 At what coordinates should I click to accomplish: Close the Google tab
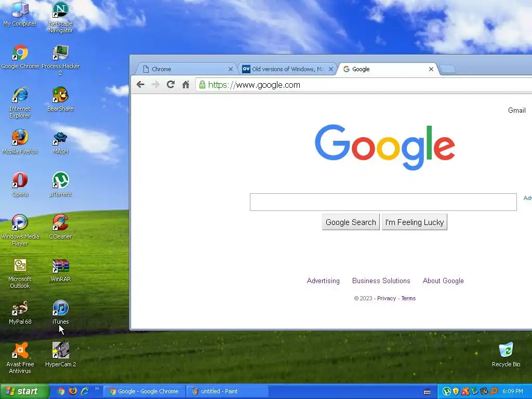click(431, 69)
